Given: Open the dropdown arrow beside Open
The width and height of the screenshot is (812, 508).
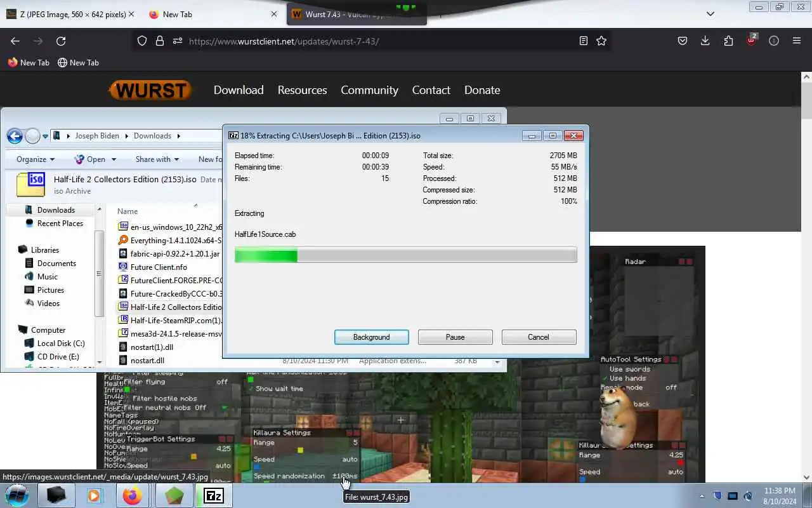Looking at the screenshot, I should [x=114, y=159].
